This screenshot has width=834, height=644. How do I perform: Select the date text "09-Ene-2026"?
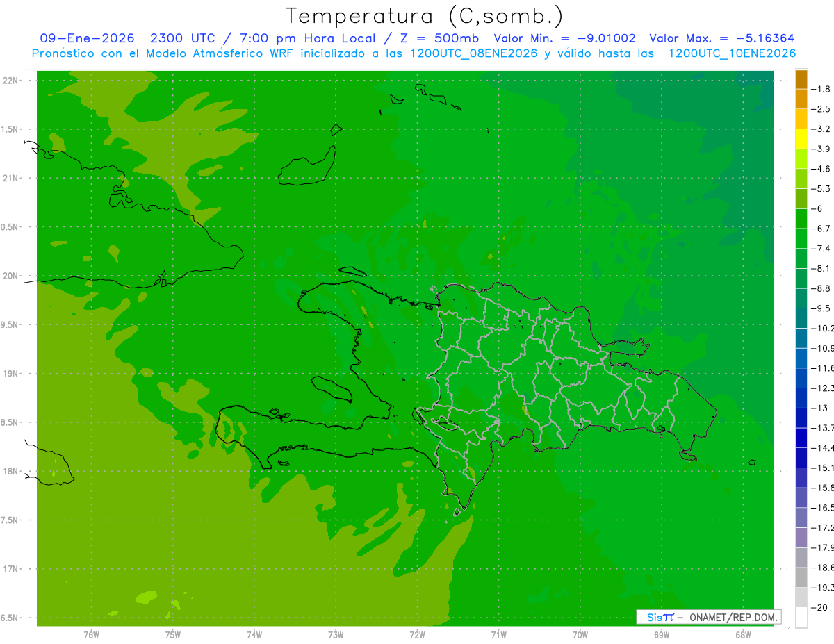87,38
